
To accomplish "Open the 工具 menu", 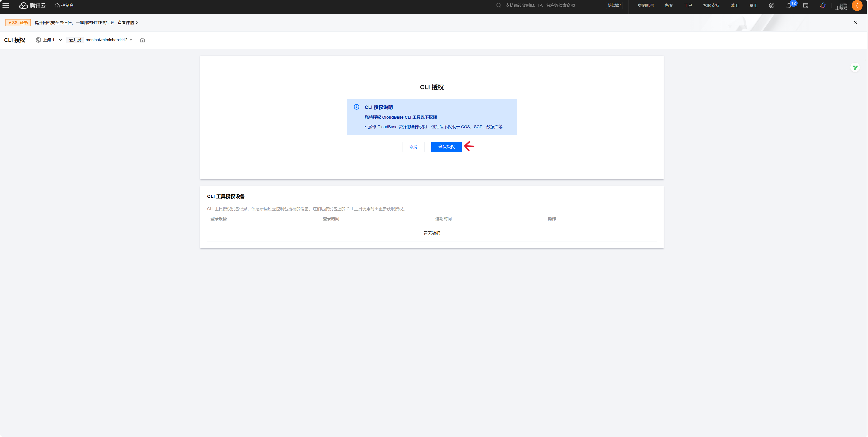I will (x=688, y=5).
